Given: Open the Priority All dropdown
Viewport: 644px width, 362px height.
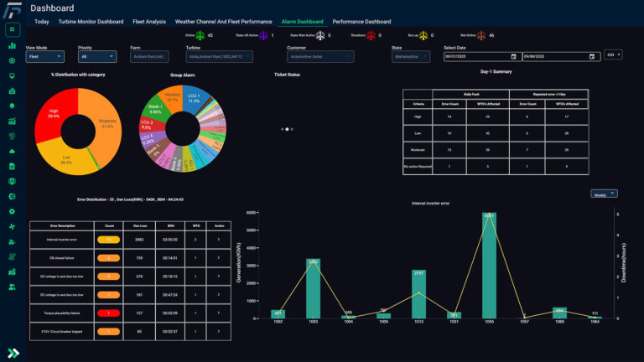Looking at the screenshot, I should [x=97, y=56].
